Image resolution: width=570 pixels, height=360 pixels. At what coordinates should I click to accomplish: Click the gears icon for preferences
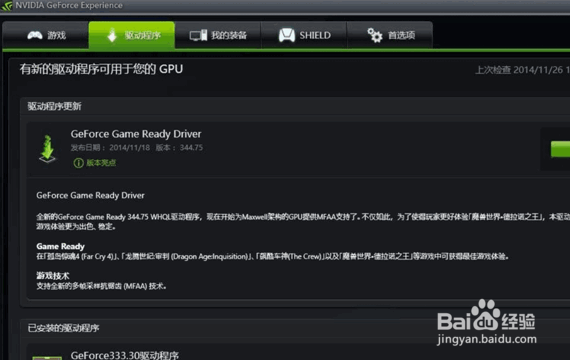374,35
